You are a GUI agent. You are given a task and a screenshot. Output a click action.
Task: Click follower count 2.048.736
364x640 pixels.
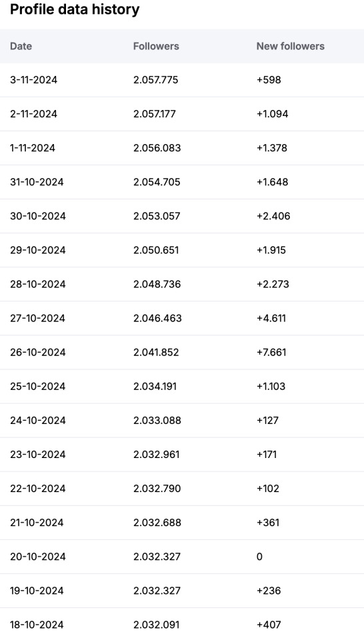point(157,284)
